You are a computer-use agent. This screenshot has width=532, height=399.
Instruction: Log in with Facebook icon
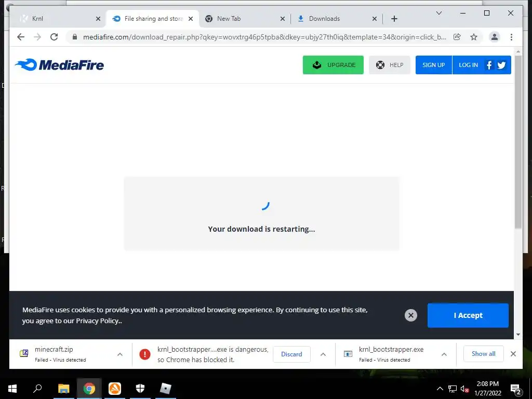489,65
